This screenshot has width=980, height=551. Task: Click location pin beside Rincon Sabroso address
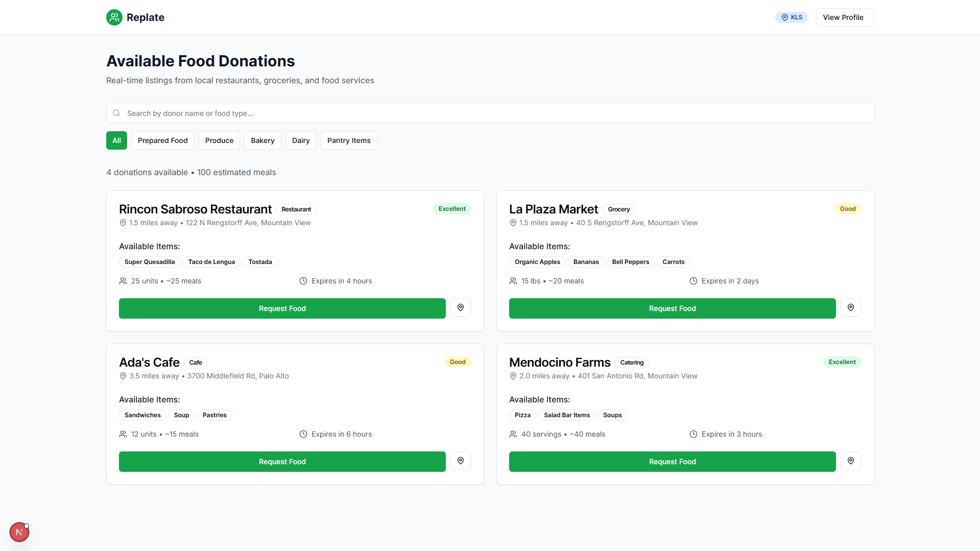click(x=123, y=223)
